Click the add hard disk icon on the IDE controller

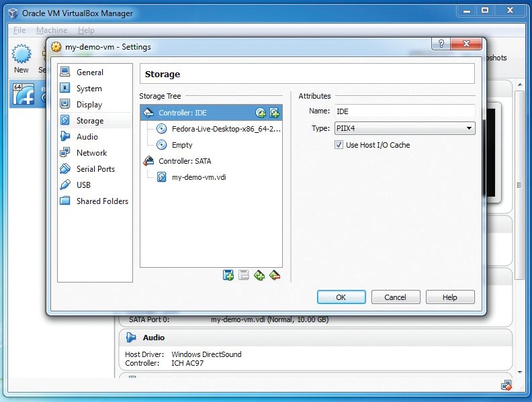coord(274,113)
